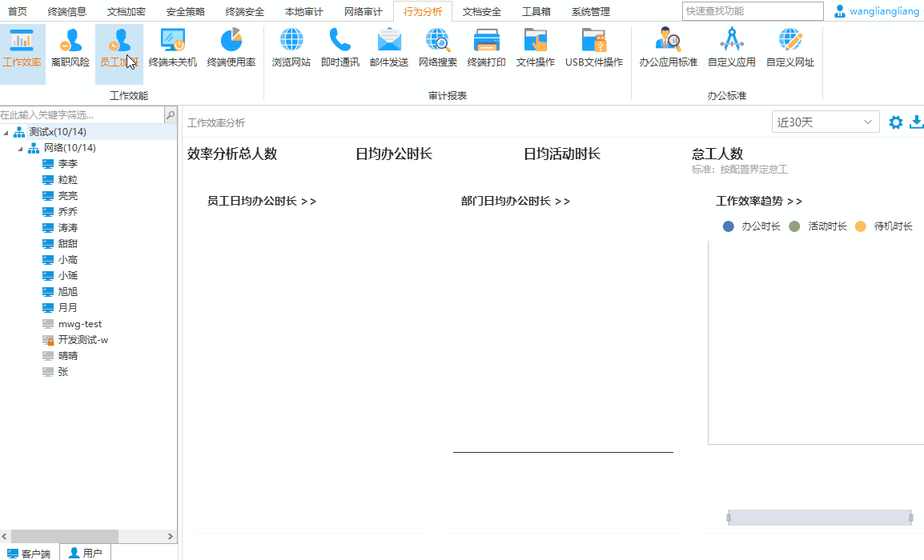The width and height of the screenshot is (924, 560).
Task: Select the 工作效率 analysis tool
Action: pyautogui.click(x=22, y=48)
